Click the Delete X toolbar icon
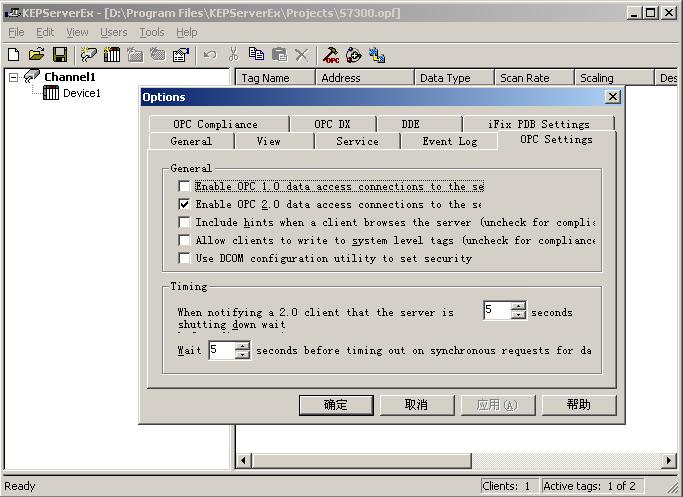The height and width of the screenshot is (497, 683). (301, 55)
